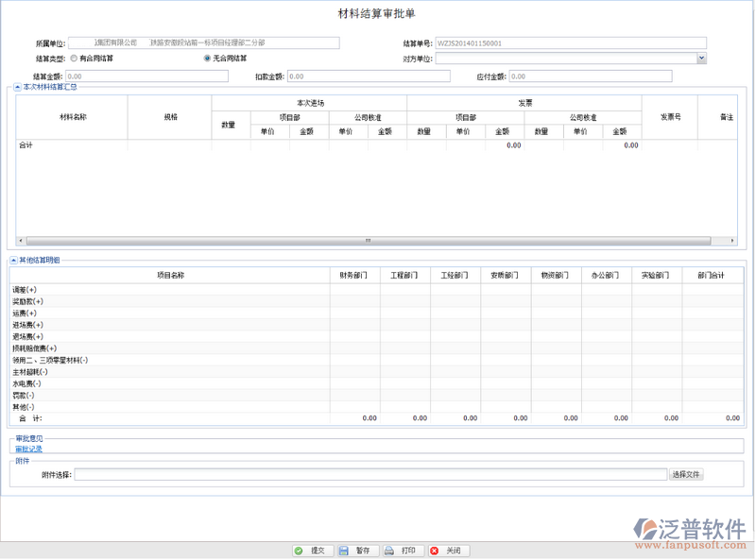This screenshot has width=756, height=560.
Task: Click the 发票号 column header
Action: [671, 117]
